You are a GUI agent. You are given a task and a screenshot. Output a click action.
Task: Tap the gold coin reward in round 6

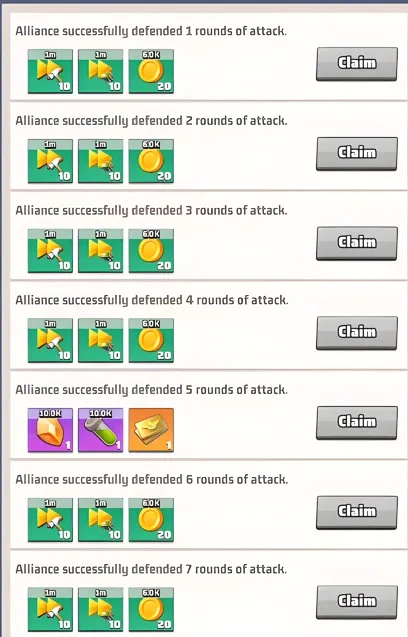pyautogui.click(x=151, y=520)
